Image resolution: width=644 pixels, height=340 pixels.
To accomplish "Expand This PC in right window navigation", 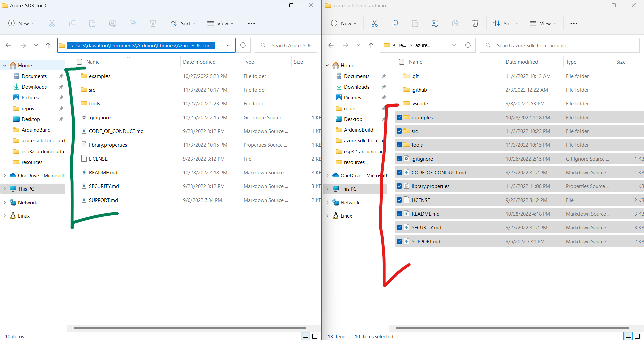I will [x=327, y=189].
